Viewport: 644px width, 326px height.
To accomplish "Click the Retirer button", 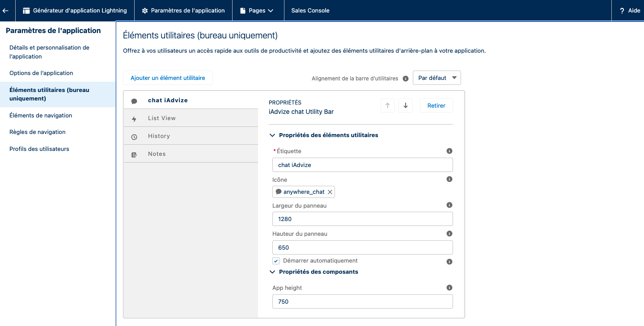I will 436,106.
